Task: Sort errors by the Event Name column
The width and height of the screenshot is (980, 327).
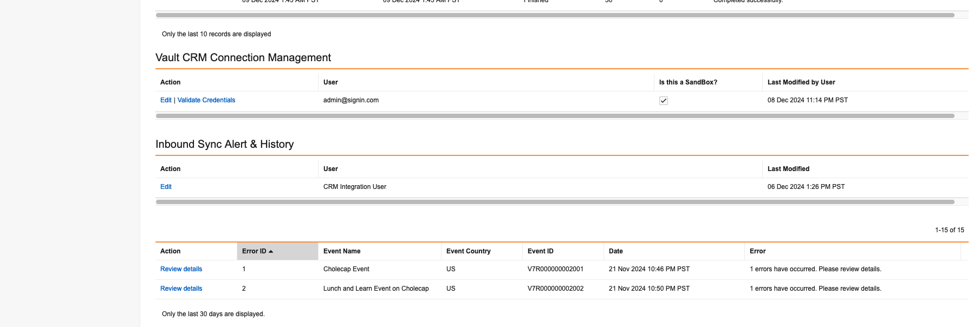Action: (x=342, y=251)
